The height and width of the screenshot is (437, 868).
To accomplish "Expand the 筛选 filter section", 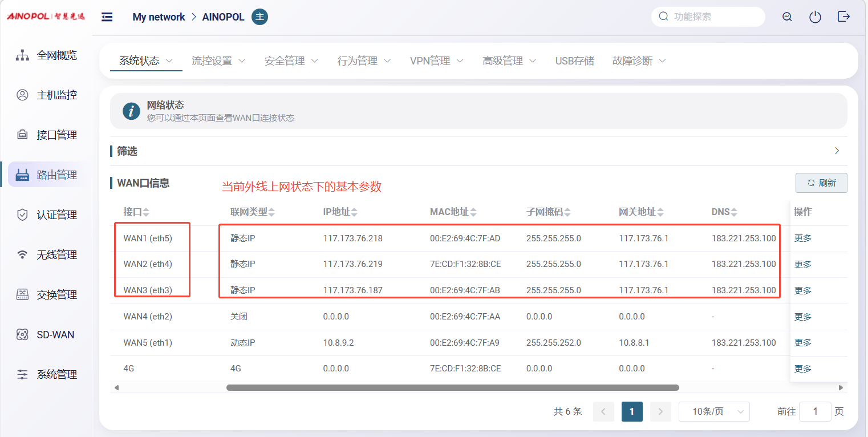I will pos(837,151).
